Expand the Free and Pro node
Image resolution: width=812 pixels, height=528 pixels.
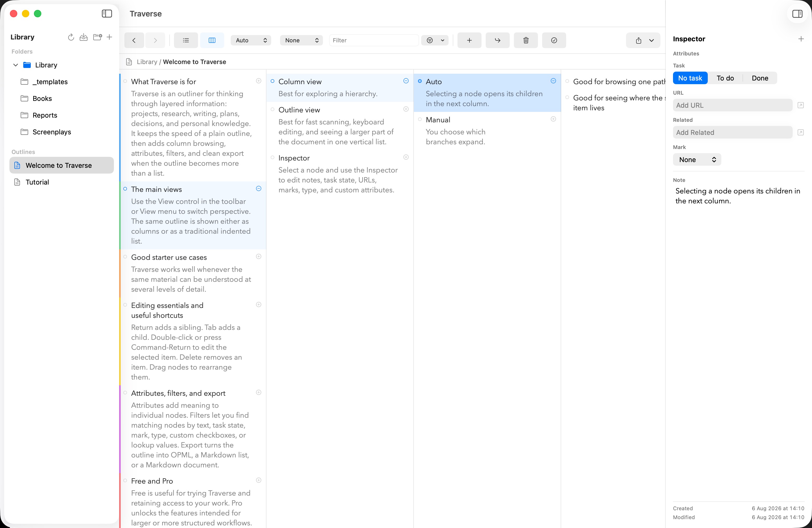[x=259, y=480]
